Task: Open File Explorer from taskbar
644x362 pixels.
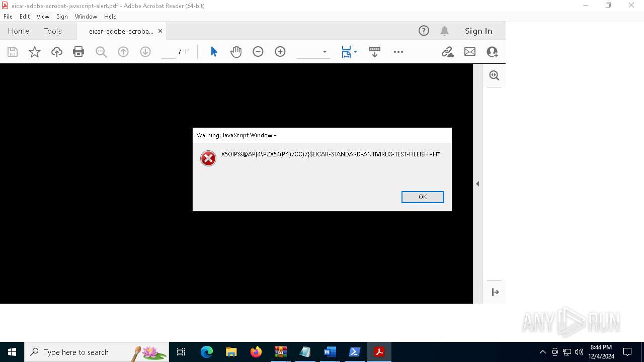Action: point(231,352)
